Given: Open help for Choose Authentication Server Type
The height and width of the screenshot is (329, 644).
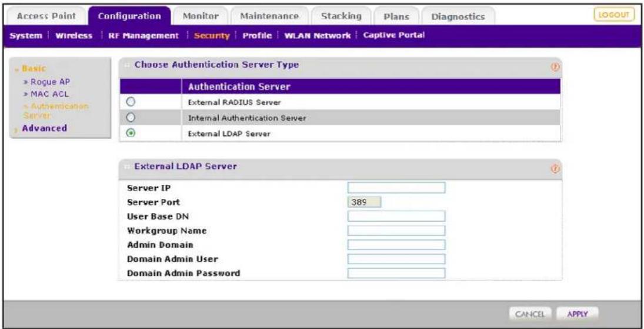Looking at the screenshot, I should click(x=555, y=68).
